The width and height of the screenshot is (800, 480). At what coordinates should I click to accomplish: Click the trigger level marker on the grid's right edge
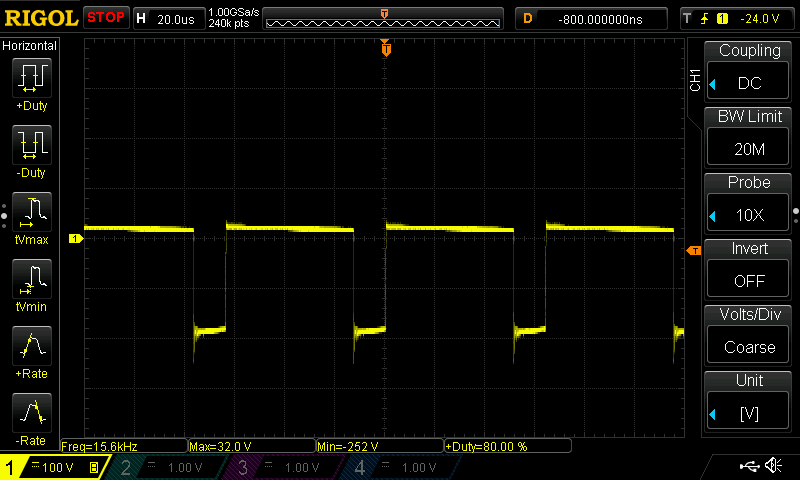(x=694, y=250)
